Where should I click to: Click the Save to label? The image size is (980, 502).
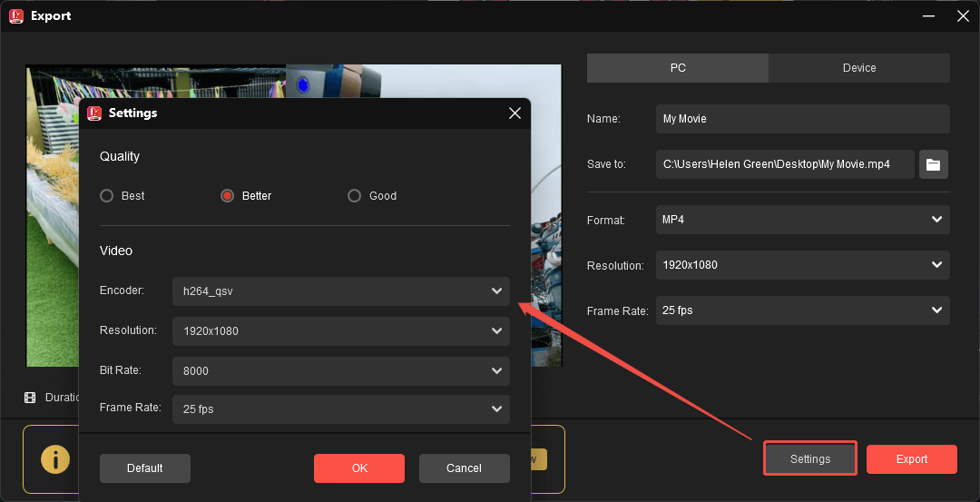606,164
